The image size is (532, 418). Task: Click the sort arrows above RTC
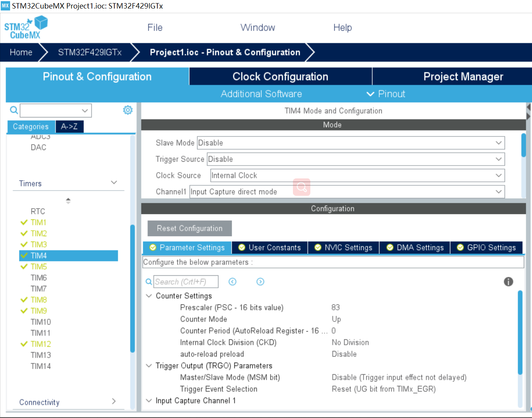68,200
